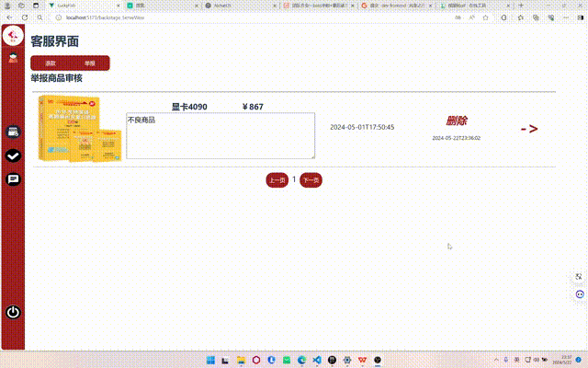Open the customer service avatar icon
588x368 pixels.
pyautogui.click(x=13, y=58)
